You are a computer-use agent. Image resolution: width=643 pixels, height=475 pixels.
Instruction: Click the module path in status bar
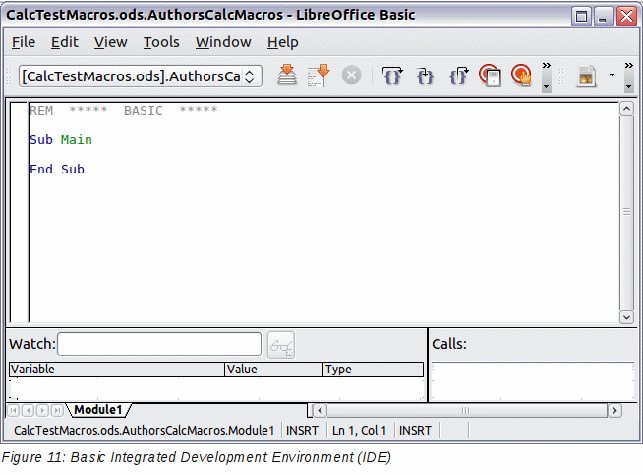click(144, 431)
